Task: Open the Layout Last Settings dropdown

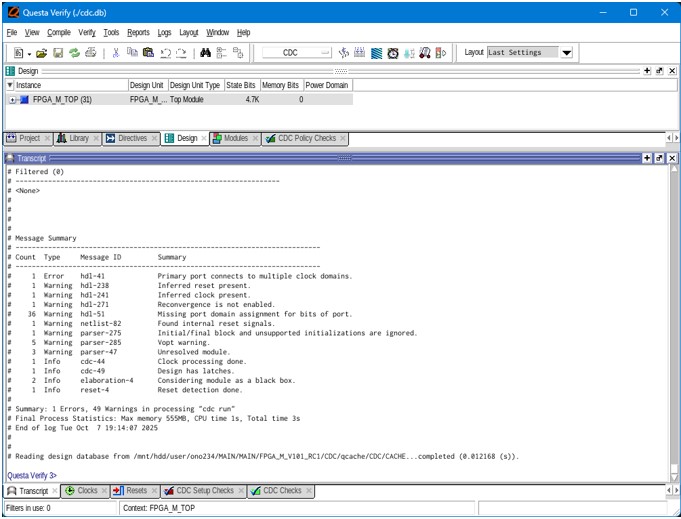Action: 566,53
